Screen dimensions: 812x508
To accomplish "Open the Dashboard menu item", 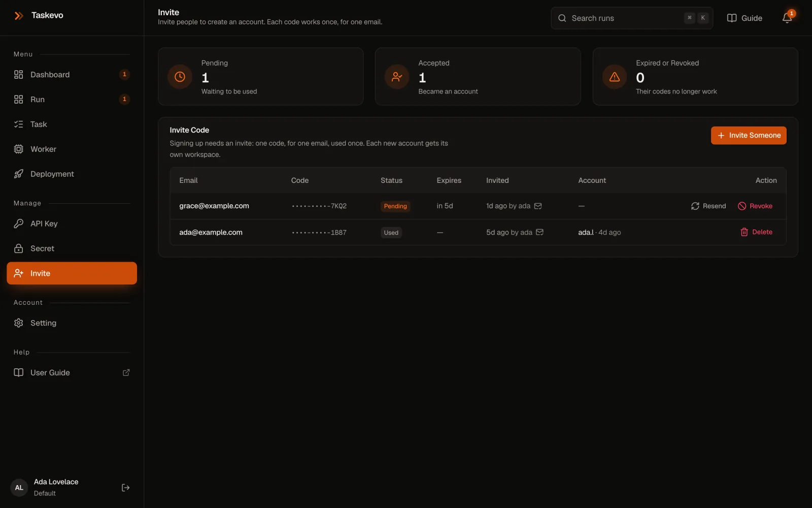I will tap(72, 75).
